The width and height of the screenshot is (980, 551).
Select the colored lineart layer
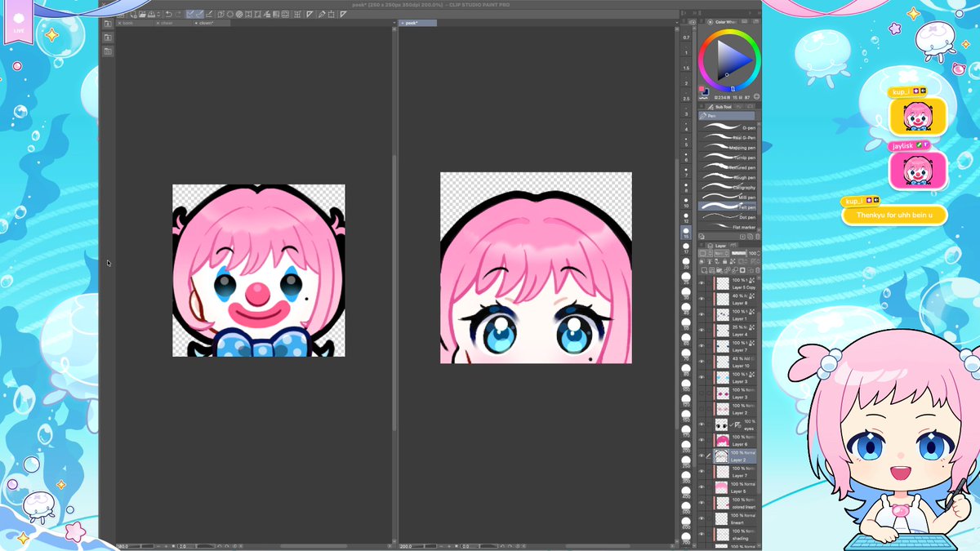pos(735,502)
